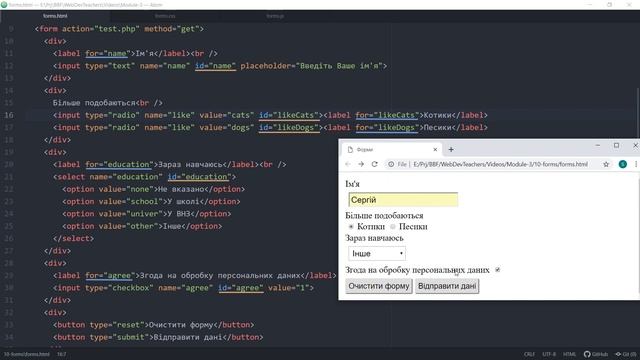Click button type="reset" code line
The image size is (640, 360).
(x=153, y=325)
